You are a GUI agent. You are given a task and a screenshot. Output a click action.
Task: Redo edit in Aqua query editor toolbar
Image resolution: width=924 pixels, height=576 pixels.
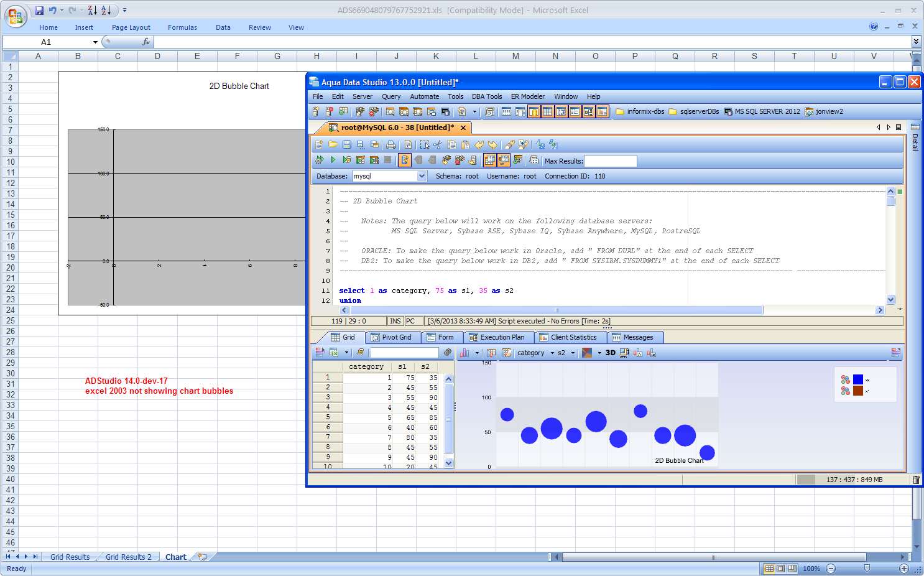[493, 144]
